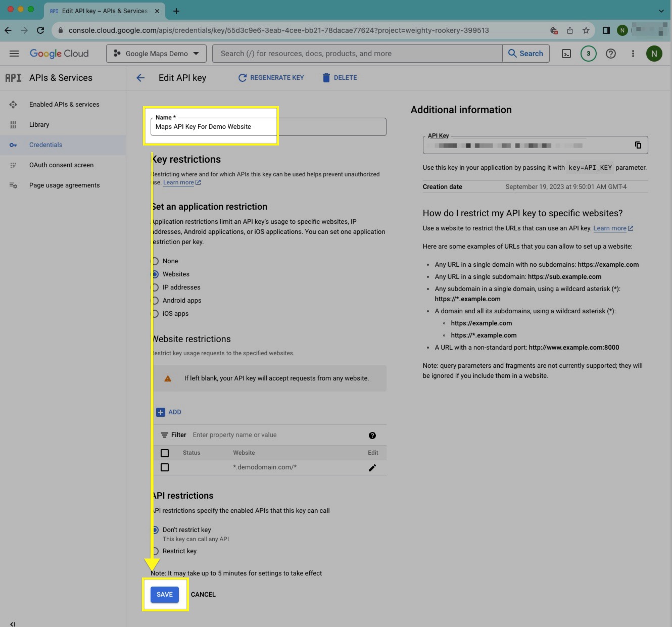Choose Don't restrict key option
The width and height of the screenshot is (672, 627).
[155, 530]
